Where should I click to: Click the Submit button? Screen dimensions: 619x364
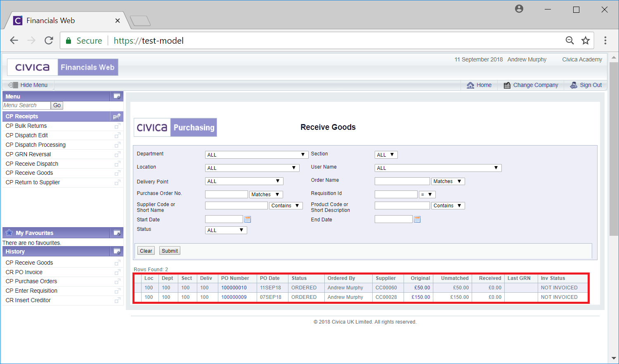coord(170,251)
